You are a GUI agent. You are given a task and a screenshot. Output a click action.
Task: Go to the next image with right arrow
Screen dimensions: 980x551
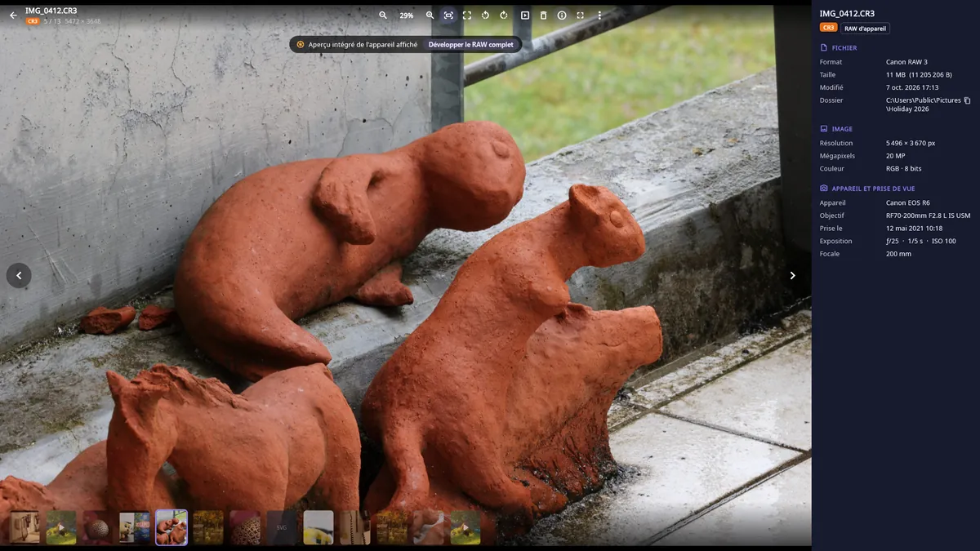point(792,275)
